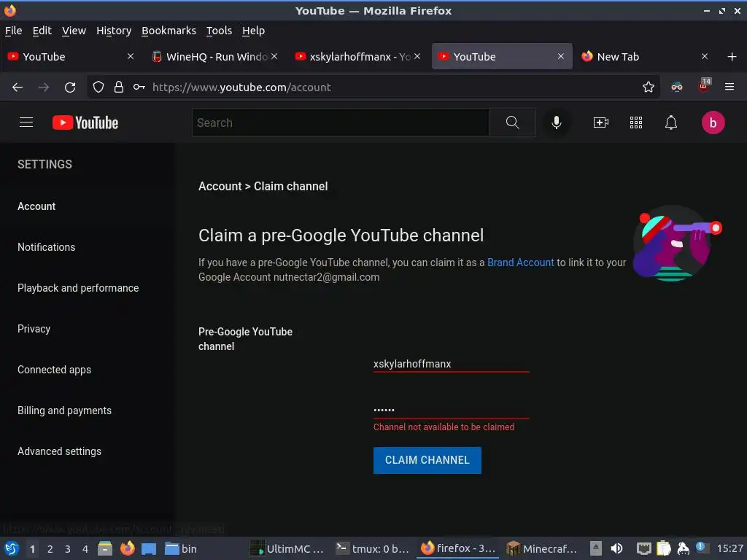The width and height of the screenshot is (747, 560).
Task: Open the YouTube hamburger guide menu
Action: (26, 122)
